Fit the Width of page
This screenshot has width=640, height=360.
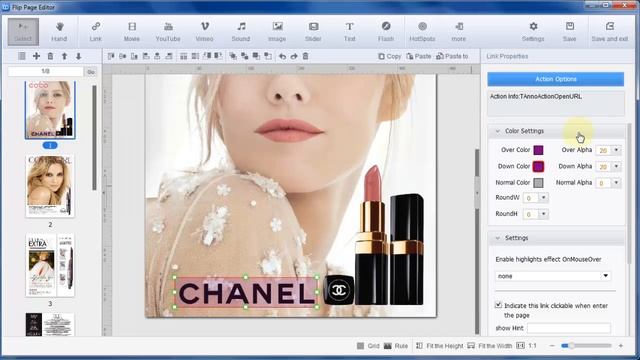[489, 346]
